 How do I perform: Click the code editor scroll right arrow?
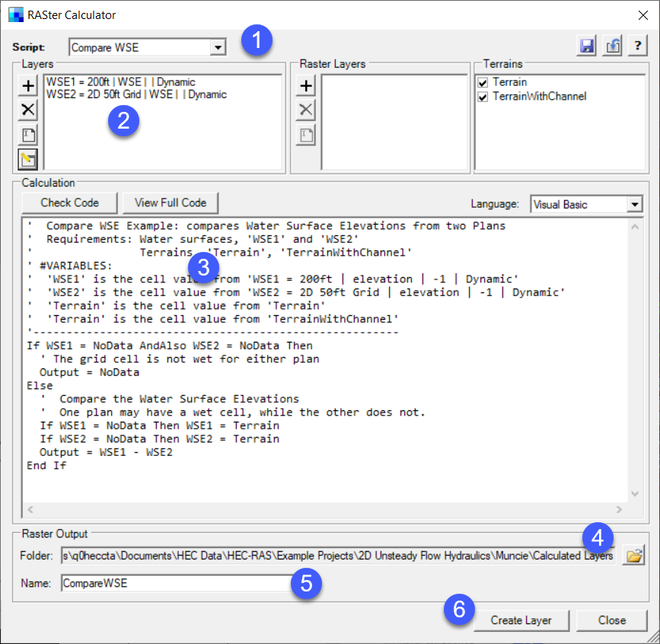(x=619, y=510)
